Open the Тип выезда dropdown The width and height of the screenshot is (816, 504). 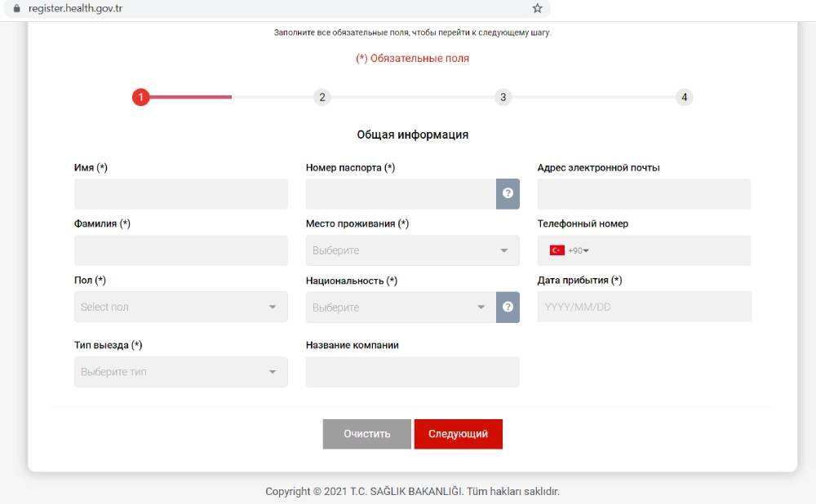tap(180, 372)
